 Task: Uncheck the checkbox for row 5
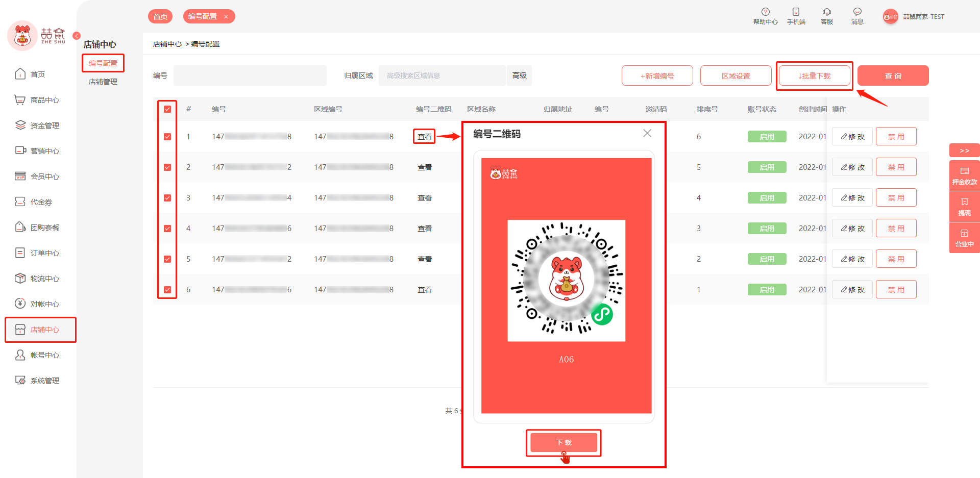(167, 259)
